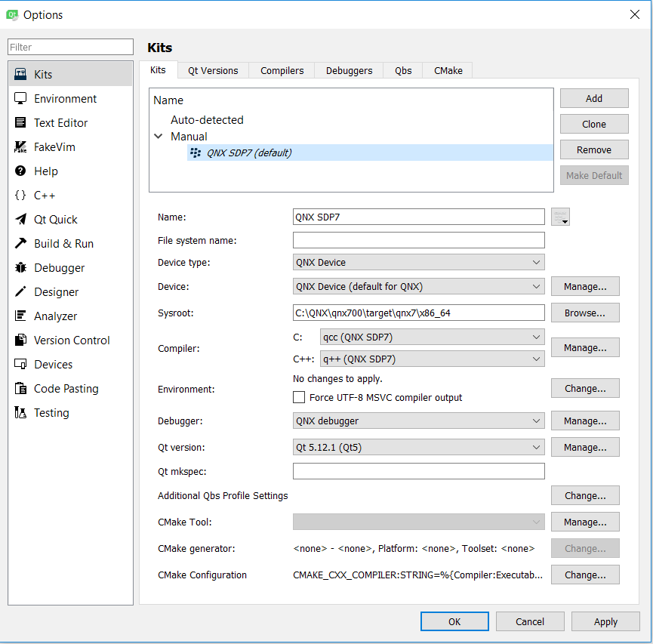Click the Qt Creator logo in title bar
Image resolution: width=653 pixels, height=644 pixels.
point(12,15)
